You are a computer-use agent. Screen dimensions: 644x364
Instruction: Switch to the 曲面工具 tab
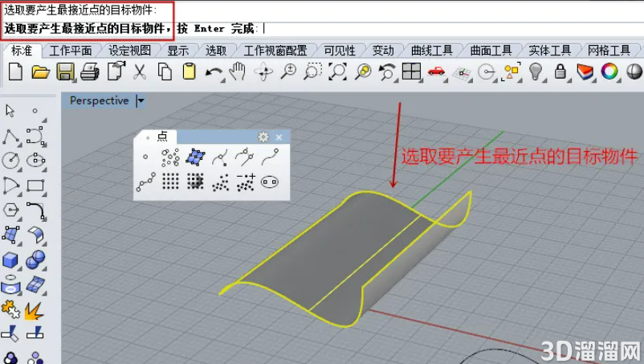coord(491,51)
